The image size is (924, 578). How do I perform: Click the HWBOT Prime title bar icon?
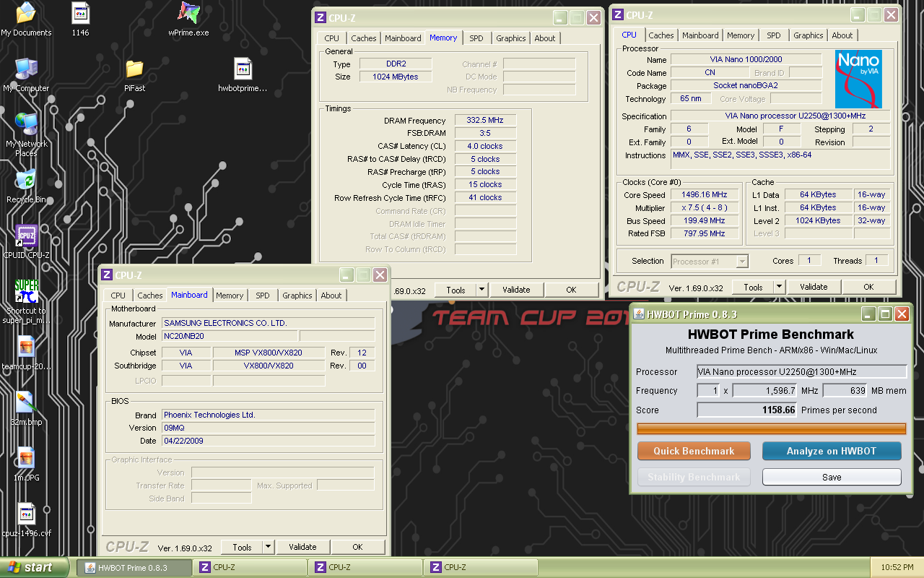(639, 314)
